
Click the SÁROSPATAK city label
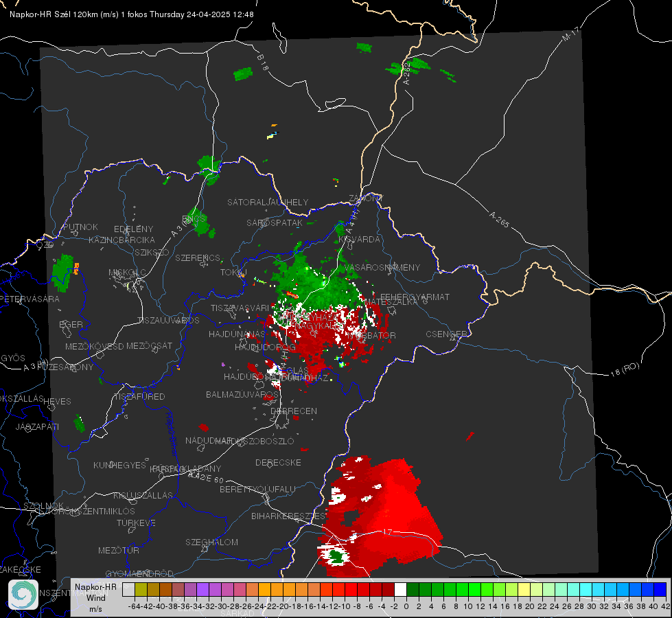275,223
